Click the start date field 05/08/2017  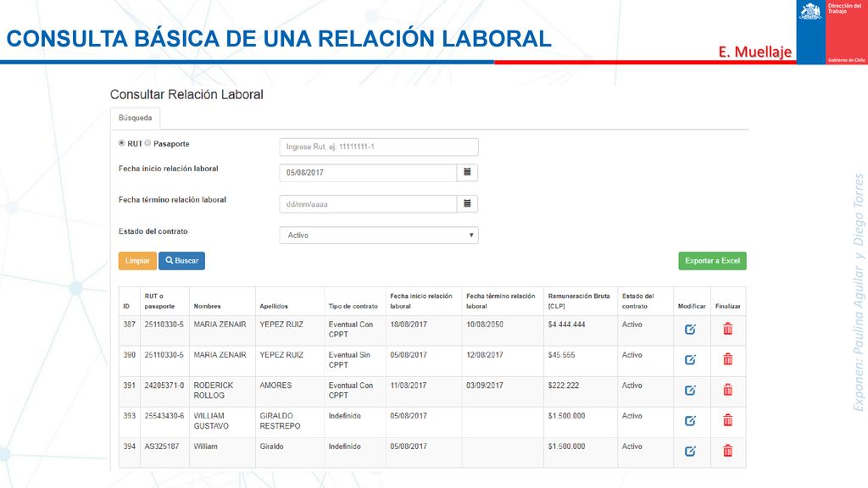pyautogui.click(x=368, y=173)
